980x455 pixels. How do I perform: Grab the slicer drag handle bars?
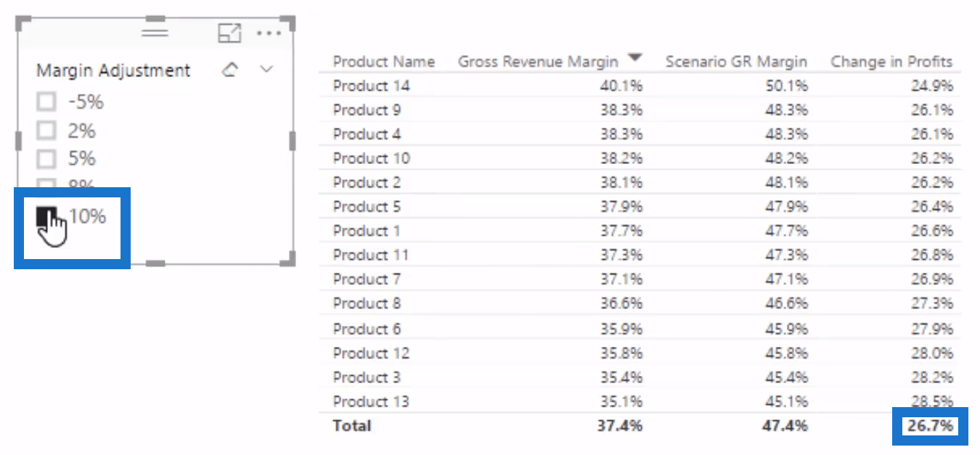[x=155, y=33]
